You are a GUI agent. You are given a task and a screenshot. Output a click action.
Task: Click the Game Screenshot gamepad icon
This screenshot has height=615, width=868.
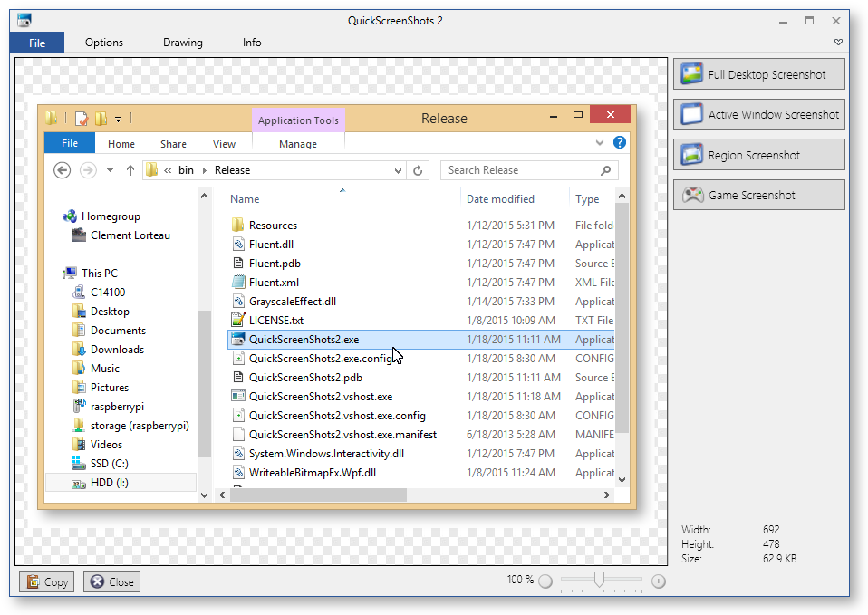693,195
